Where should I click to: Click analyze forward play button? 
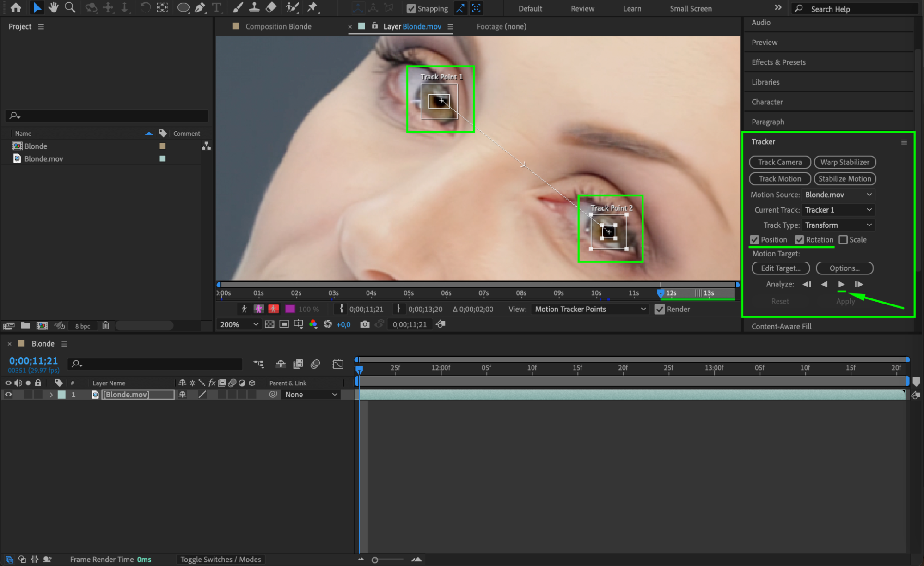(x=841, y=284)
